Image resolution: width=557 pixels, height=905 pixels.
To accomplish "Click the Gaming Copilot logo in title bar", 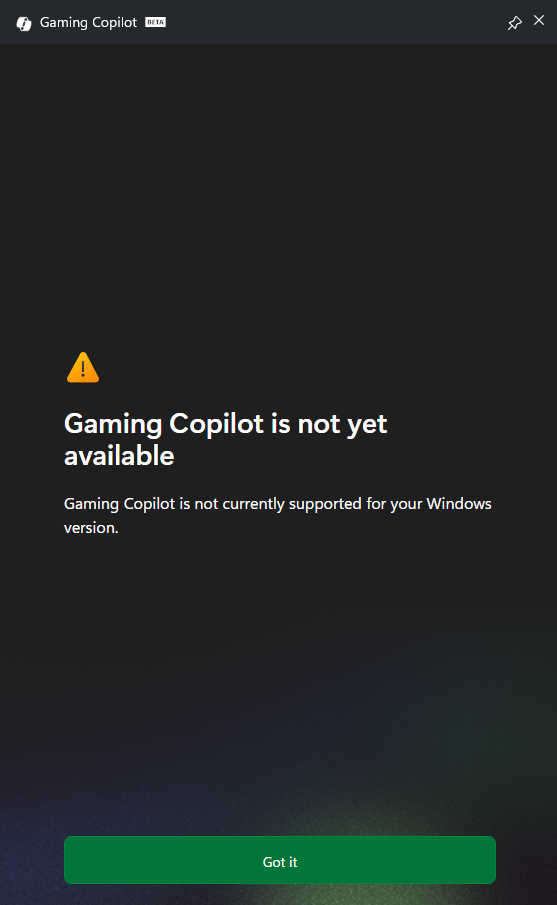I will [x=24, y=23].
